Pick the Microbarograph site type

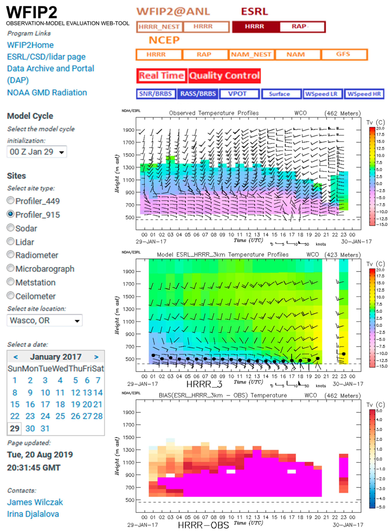[x=10, y=268]
